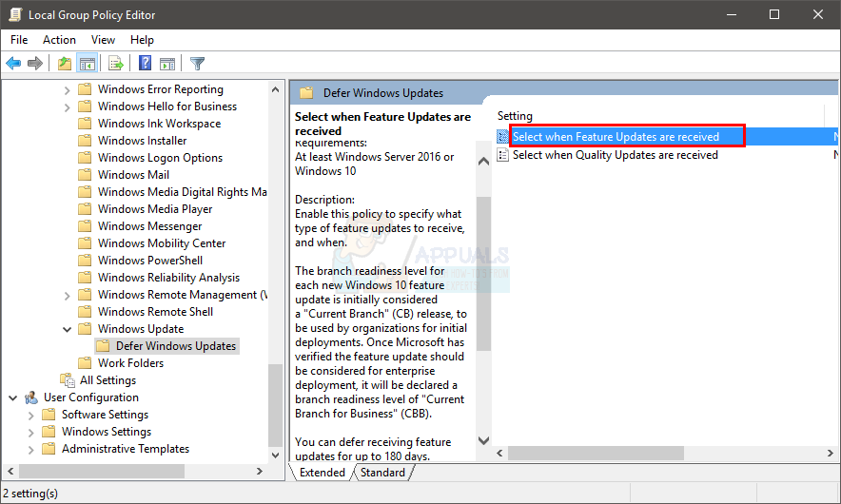Click the All Settings icon
Screen dimensions: 841x504
(x=68, y=380)
